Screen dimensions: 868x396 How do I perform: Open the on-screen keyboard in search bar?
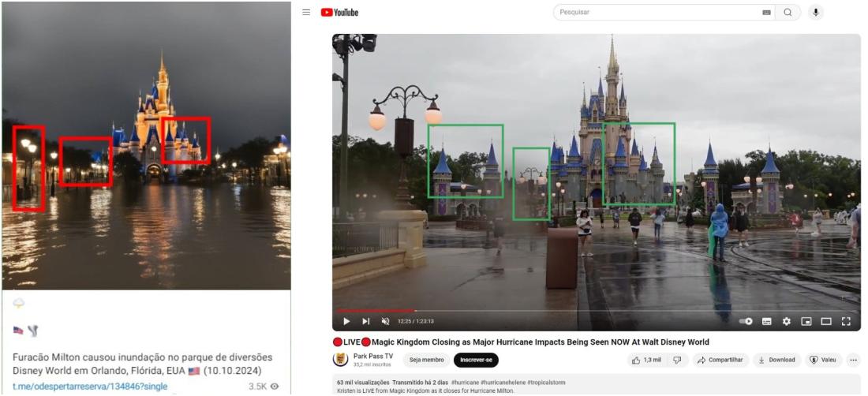coord(766,12)
